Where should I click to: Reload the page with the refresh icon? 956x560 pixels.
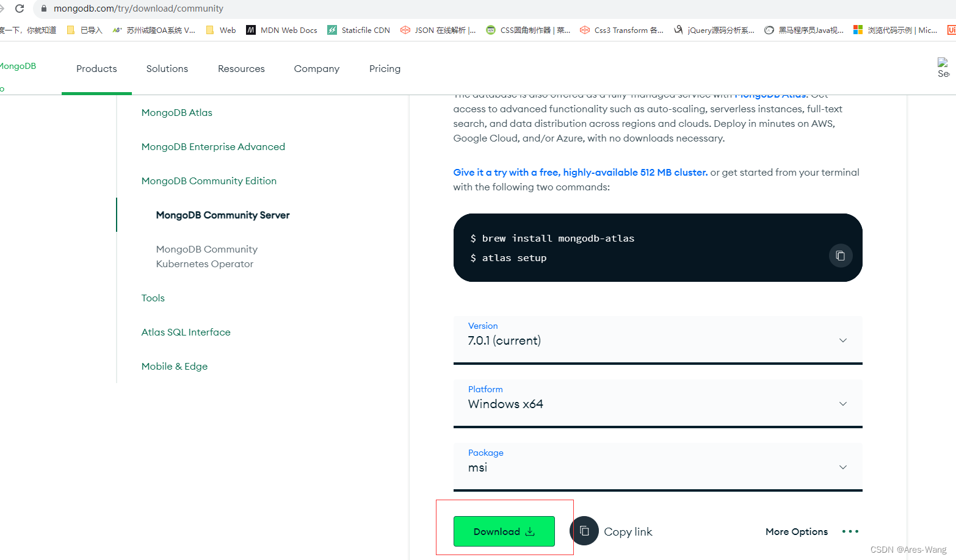point(20,9)
